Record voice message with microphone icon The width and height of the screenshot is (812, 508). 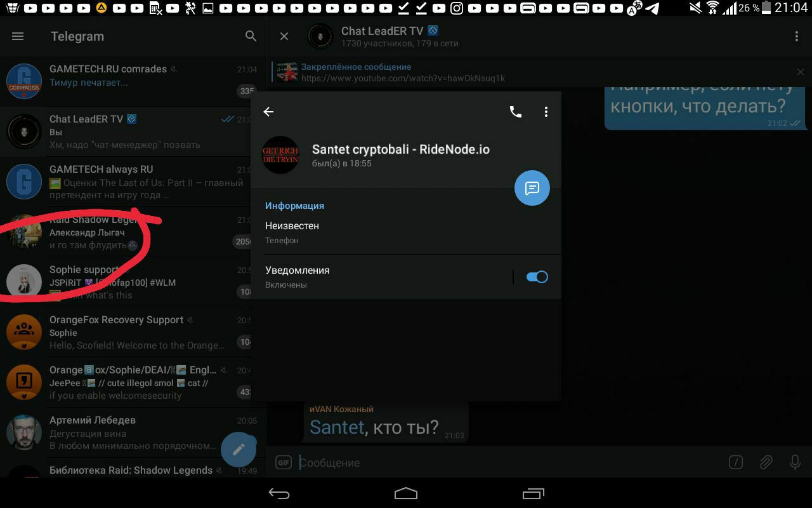[795, 462]
